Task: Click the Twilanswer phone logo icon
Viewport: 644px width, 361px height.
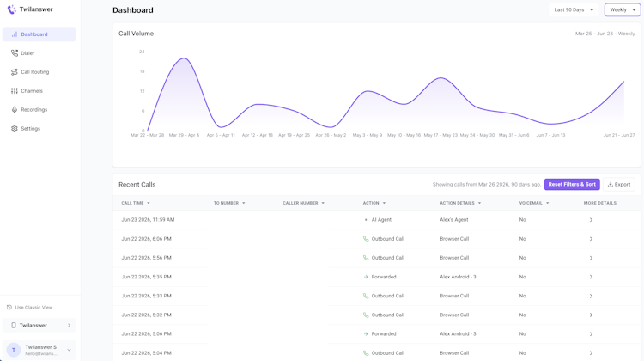Action: pos(11,9)
